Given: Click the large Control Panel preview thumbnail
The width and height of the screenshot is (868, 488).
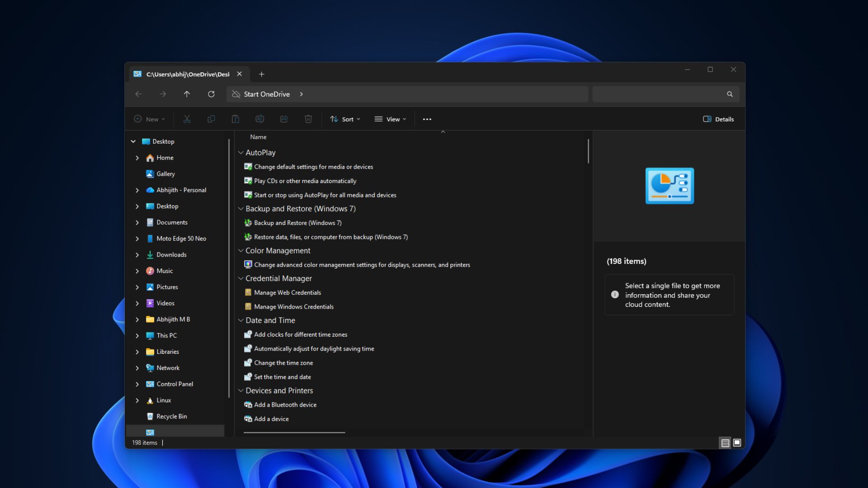Looking at the screenshot, I should point(670,186).
